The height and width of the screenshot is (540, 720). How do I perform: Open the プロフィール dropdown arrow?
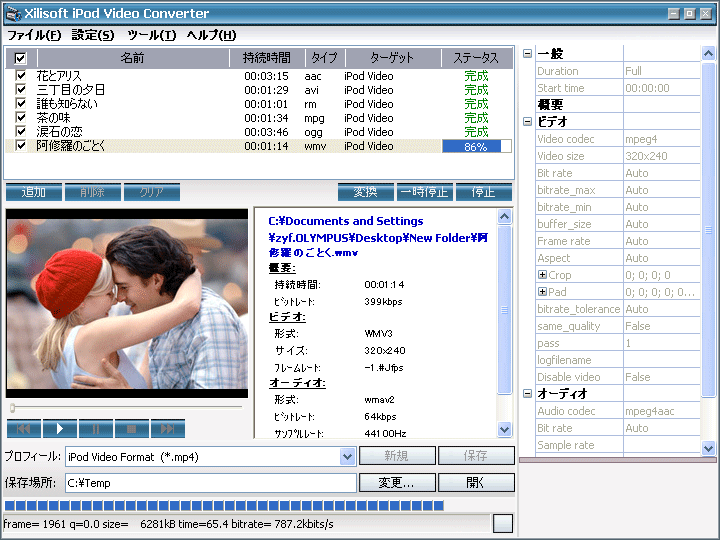click(348, 457)
